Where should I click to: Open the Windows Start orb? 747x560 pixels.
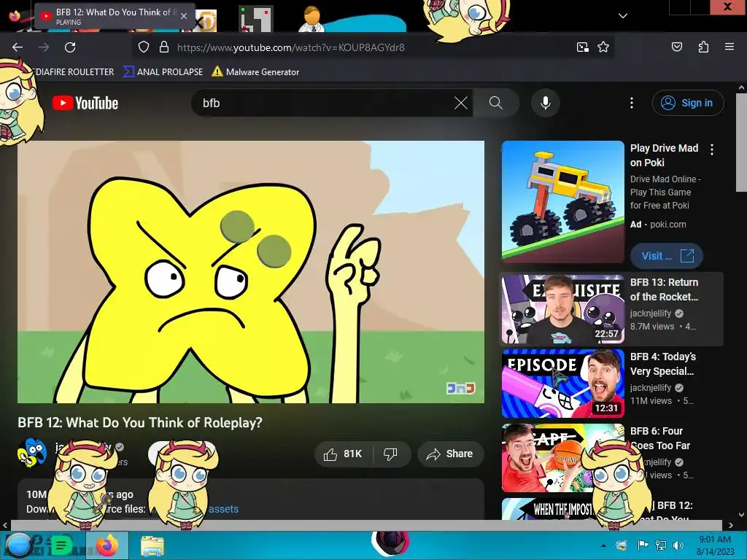pyautogui.click(x=18, y=545)
